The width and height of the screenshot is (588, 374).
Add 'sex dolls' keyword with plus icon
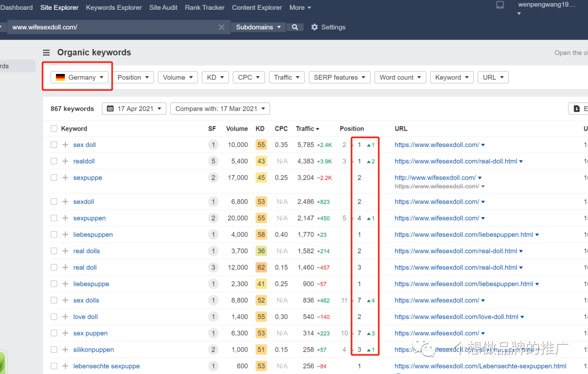point(65,301)
